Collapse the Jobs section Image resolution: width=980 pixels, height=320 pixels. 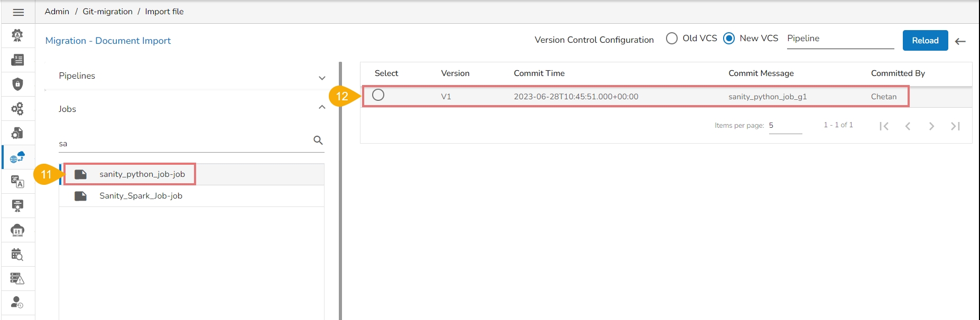[321, 107]
